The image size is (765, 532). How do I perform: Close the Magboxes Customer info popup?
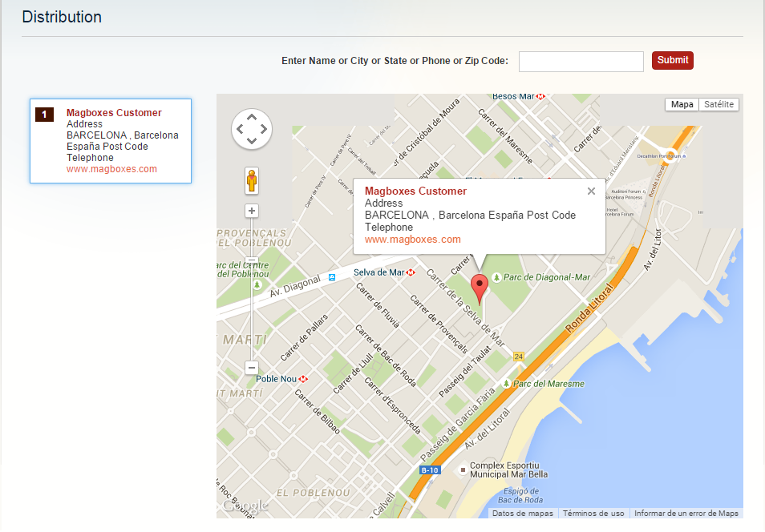pos(591,191)
